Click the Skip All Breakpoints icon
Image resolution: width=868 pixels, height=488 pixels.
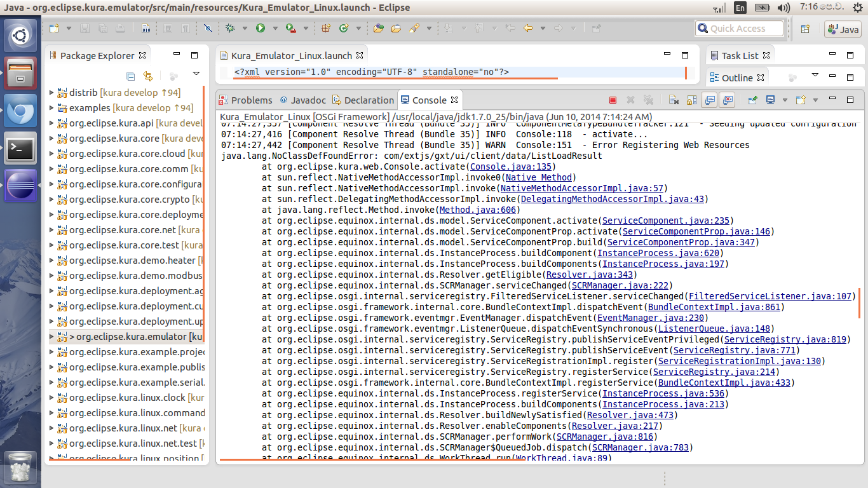[x=208, y=28]
